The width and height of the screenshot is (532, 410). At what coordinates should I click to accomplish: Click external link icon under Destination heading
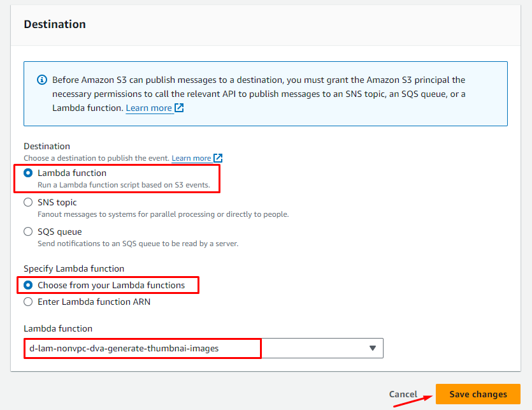[218, 158]
